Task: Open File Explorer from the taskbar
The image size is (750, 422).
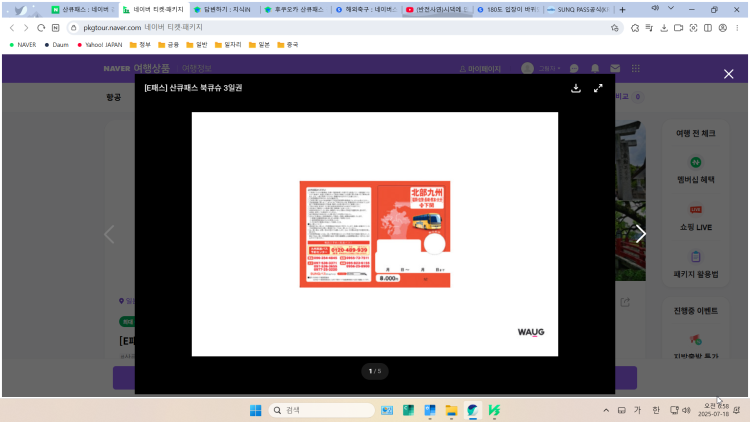Action: (x=451, y=410)
